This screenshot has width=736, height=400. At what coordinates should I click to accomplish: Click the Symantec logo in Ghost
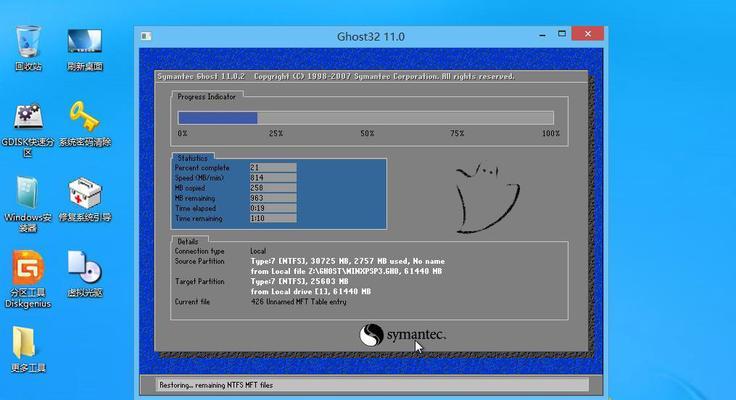[402, 335]
